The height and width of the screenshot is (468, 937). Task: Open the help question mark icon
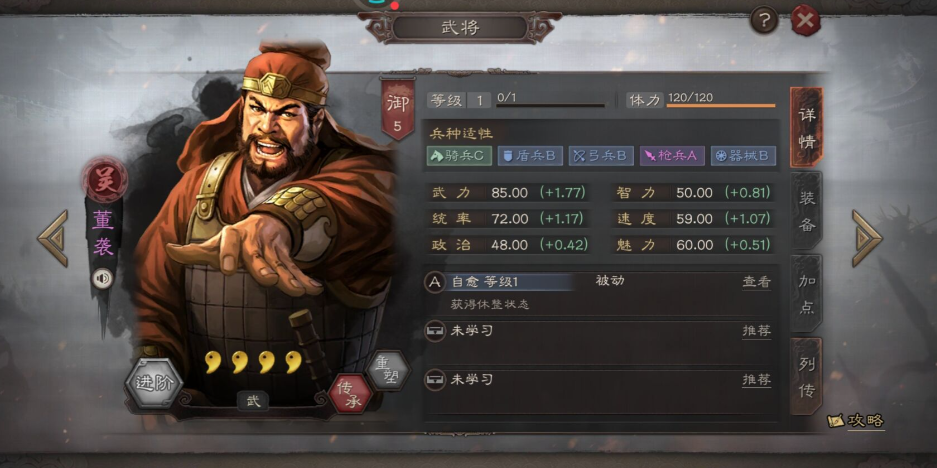(x=764, y=22)
